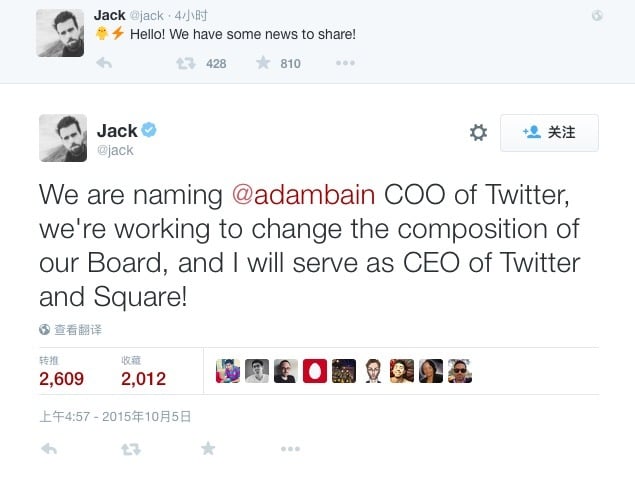Reply to the top Jack tweet
Viewport: 635px width, 480px height.
pyautogui.click(x=103, y=63)
